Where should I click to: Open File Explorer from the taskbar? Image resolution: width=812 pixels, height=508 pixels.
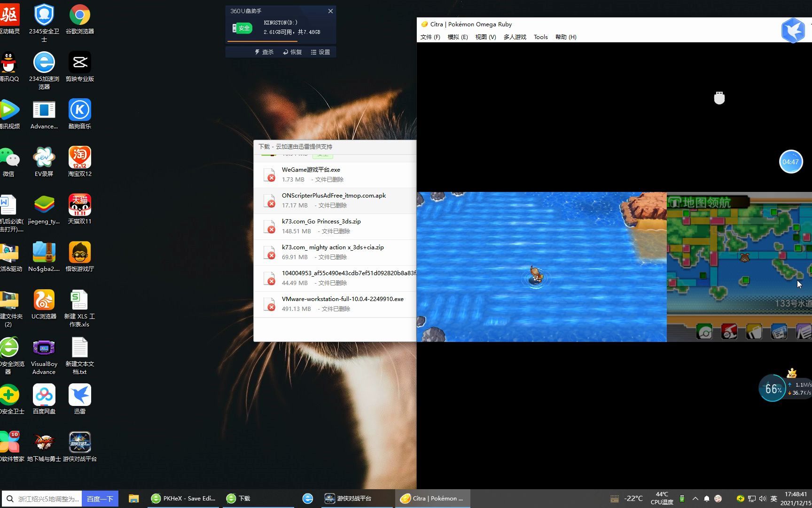pyautogui.click(x=134, y=499)
